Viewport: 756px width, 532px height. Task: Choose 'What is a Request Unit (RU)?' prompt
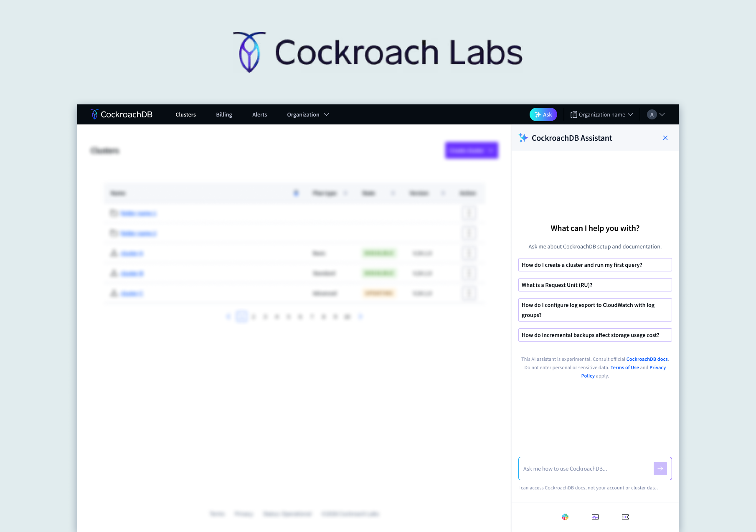point(595,285)
